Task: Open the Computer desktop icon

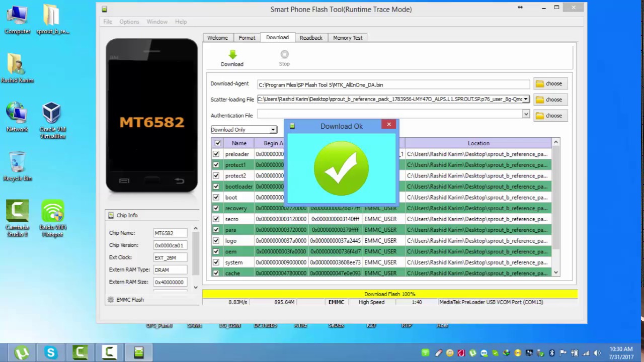Action: point(17,20)
